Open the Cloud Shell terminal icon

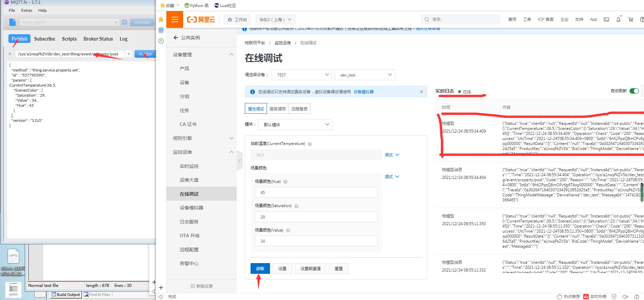point(606,19)
